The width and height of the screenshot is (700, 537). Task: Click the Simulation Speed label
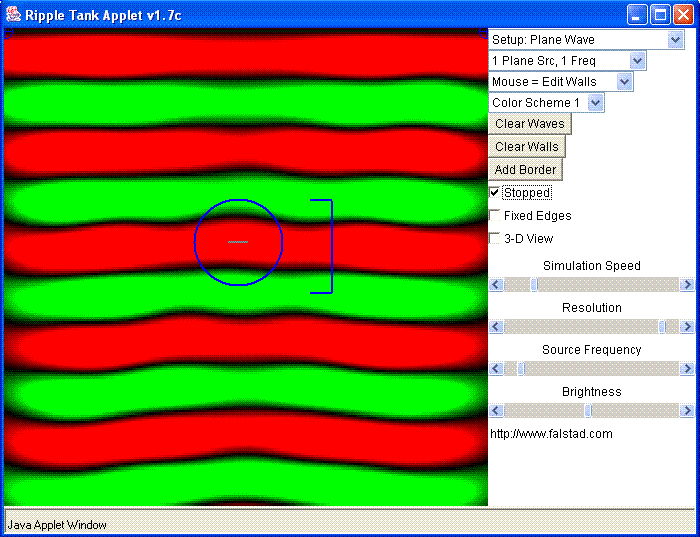(592, 266)
